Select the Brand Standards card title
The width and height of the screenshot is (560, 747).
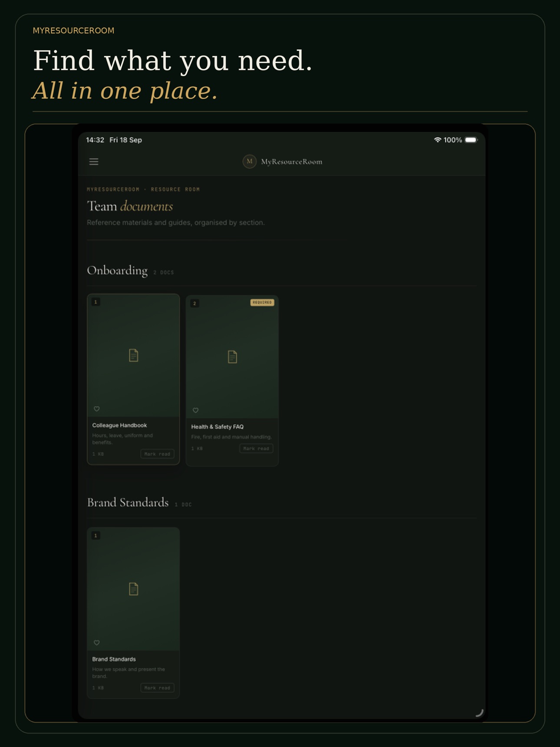pyautogui.click(x=114, y=659)
